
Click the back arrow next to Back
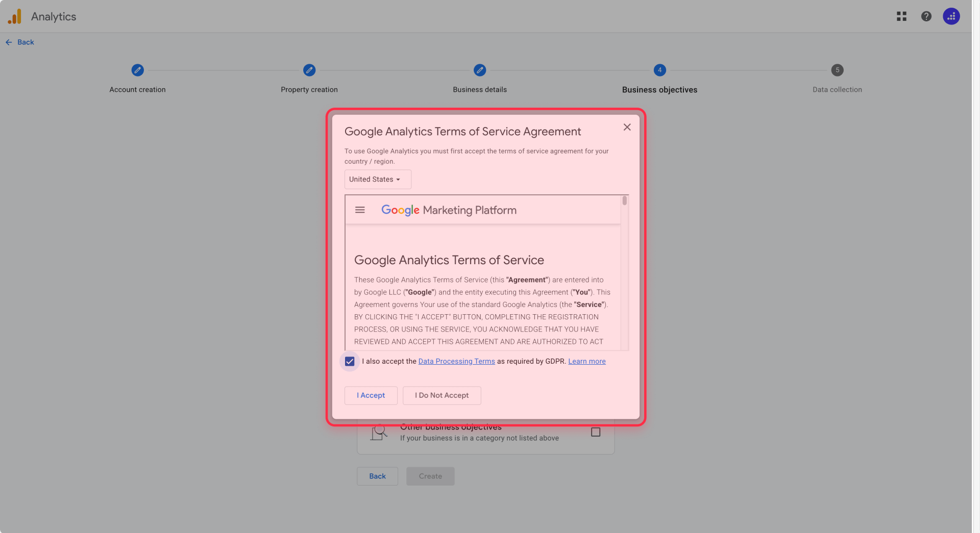pyautogui.click(x=8, y=42)
